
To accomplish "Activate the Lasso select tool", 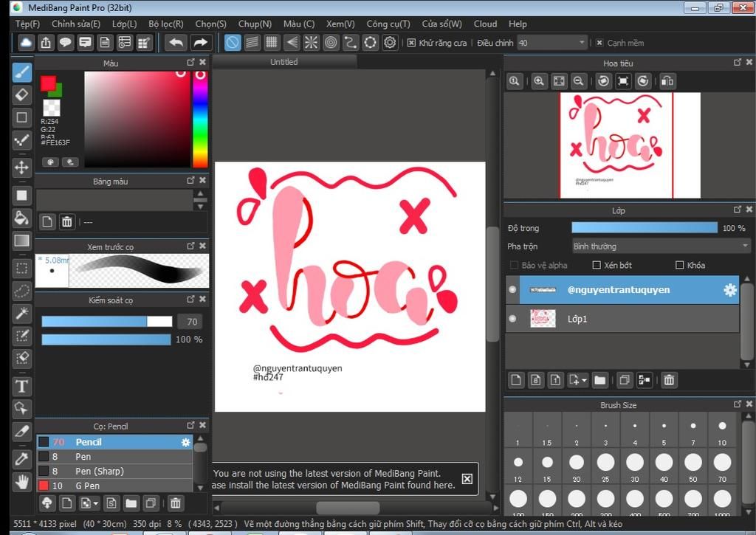I will [x=21, y=291].
